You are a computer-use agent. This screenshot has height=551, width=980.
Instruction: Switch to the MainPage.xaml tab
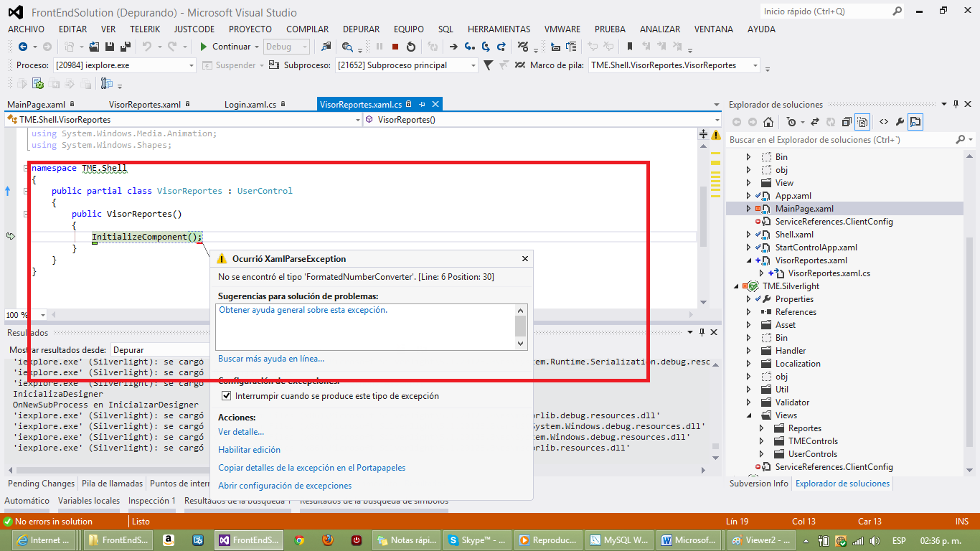point(37,105)
